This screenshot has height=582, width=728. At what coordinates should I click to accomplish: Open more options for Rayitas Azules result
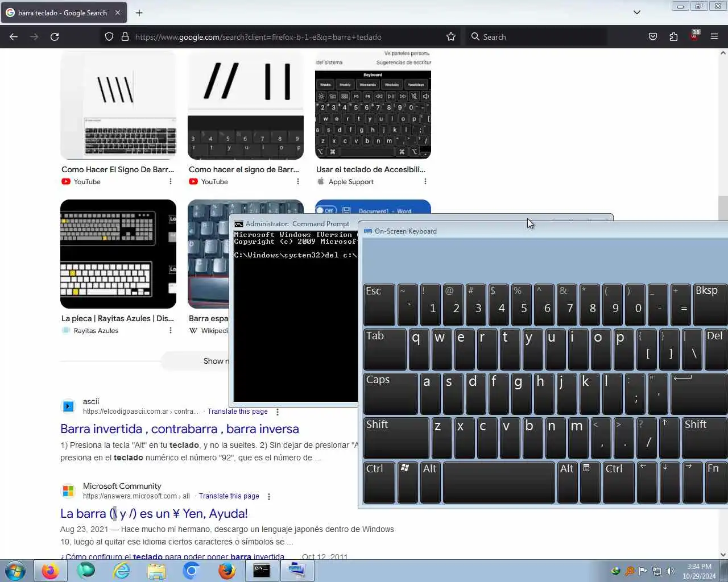[x=171, y=331]
